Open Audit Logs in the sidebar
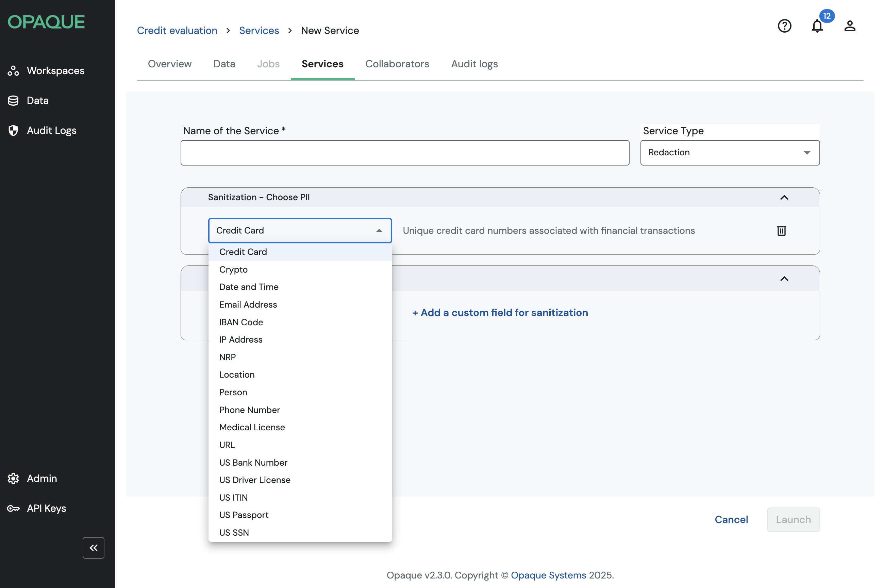The width and height of the screenshot is (884, 588). click(43, 131)
